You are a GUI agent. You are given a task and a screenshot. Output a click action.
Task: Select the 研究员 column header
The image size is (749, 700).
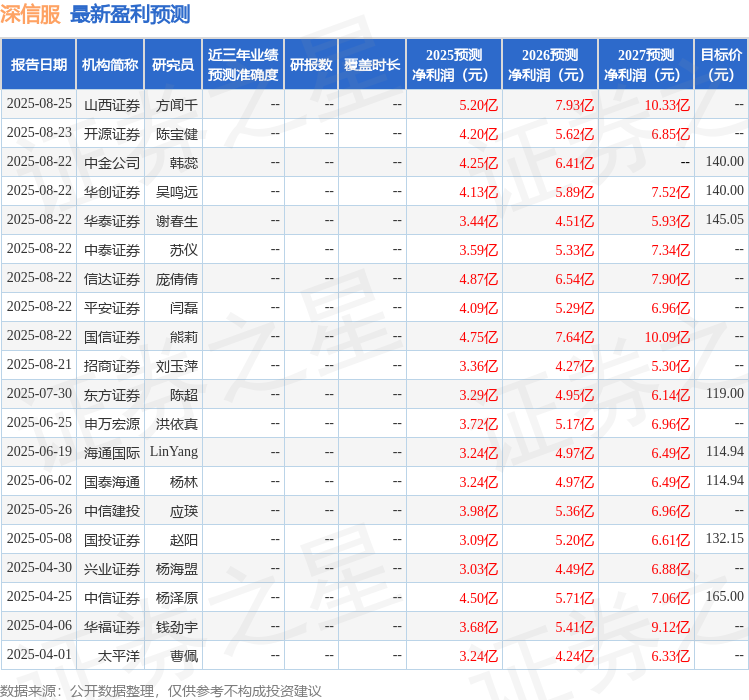pos(172,65)
